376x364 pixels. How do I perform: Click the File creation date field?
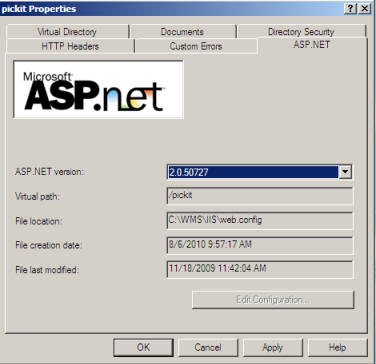pos(259,245)
